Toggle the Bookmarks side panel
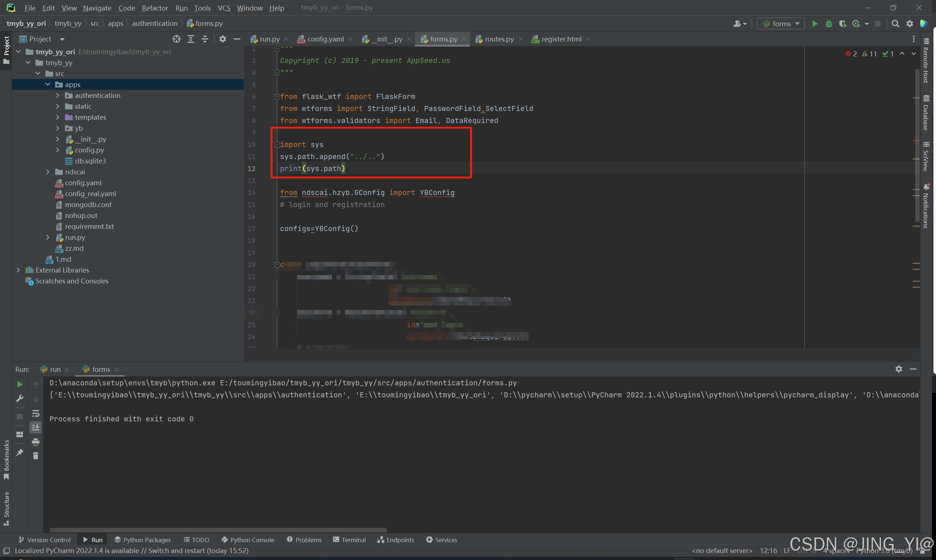 tap(6, 460)
